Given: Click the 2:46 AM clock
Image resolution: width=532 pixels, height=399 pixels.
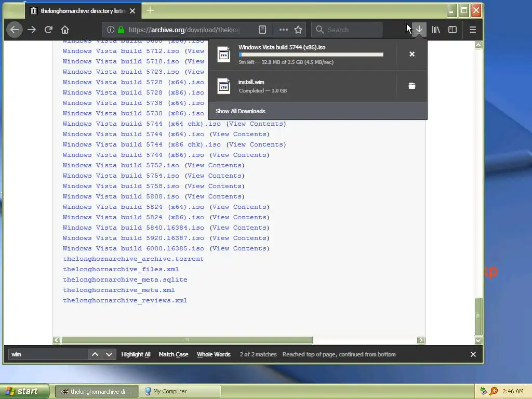Looking at the screenshot, I should pyautogui.click(x=513, y=391).
